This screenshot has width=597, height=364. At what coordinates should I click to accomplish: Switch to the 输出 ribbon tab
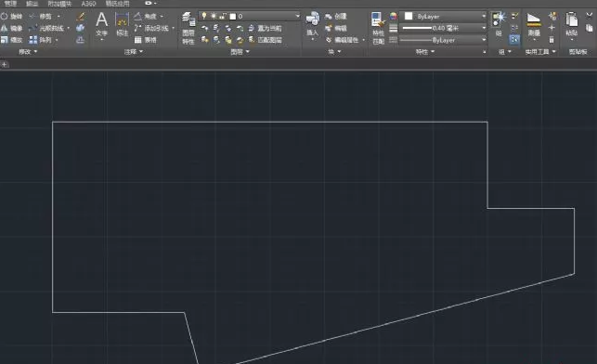click(x=32, y=4)
